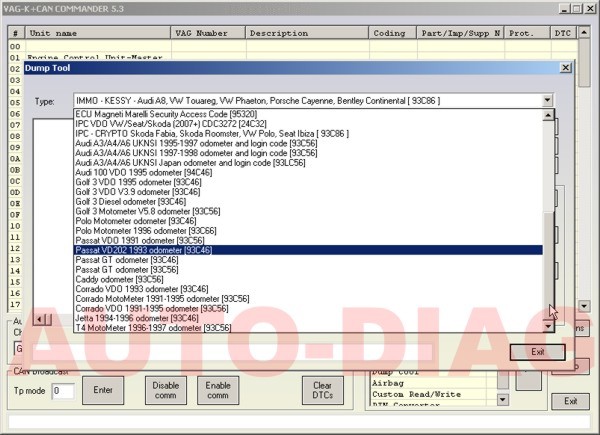Click Description column header
The height and width of the screenshot is (435, 600).
pyautogui.click(x=307, y=33)
